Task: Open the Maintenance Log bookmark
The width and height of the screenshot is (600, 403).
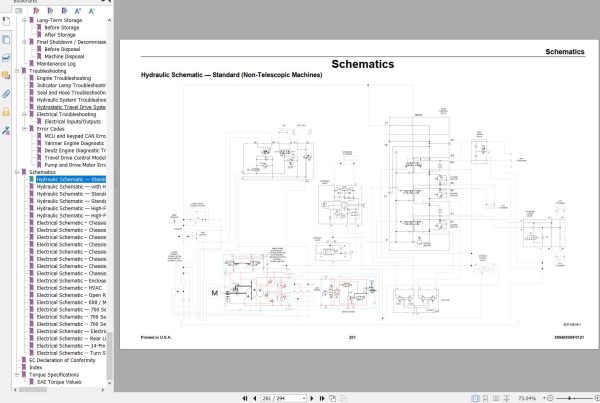Action: pos(56,64)
